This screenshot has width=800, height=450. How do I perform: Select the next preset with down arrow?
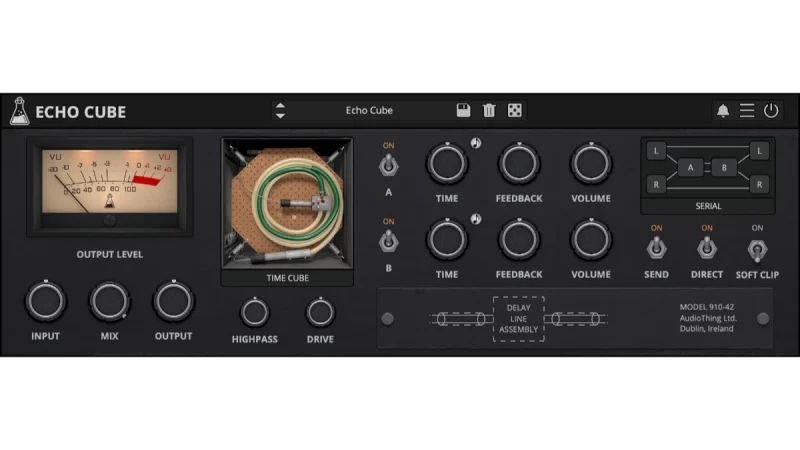(x=280, y=116)
